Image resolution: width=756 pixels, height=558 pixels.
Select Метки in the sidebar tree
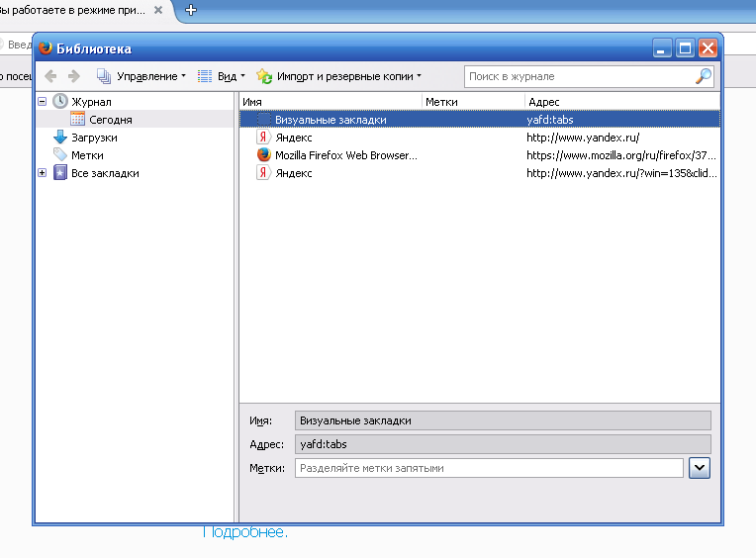point(87,155)
